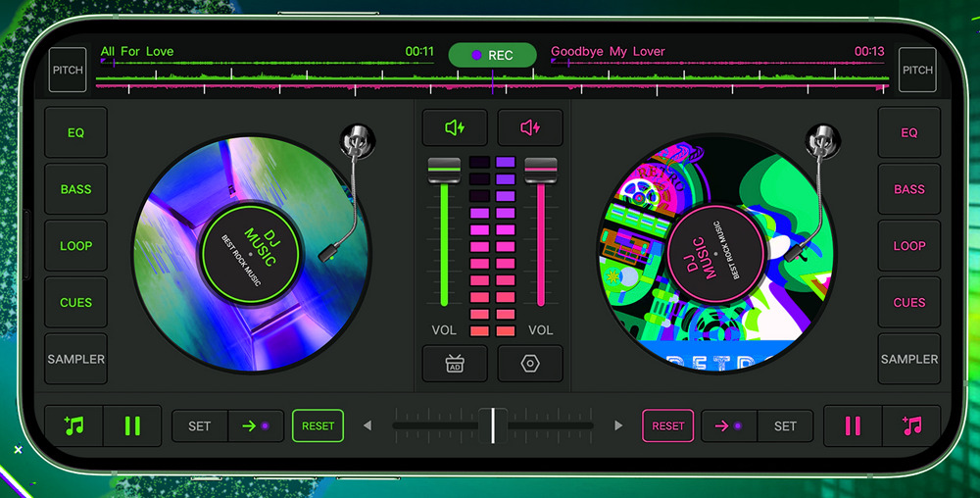Click the right deck time 00:13
980x498 pixels.
click(x=869, y=51)
